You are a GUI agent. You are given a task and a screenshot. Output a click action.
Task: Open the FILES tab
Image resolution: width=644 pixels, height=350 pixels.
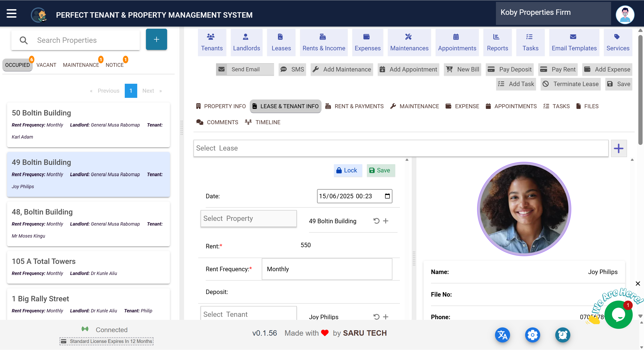point(587,106)
